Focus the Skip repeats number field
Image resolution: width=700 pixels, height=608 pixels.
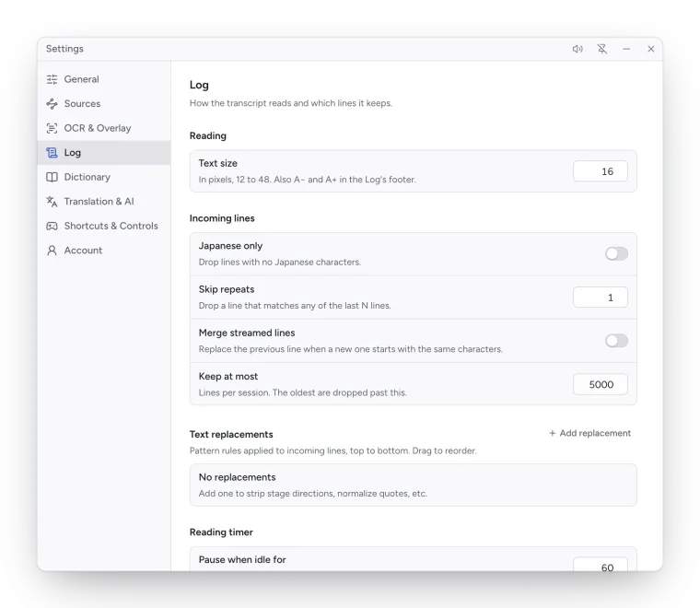pyautogui.click(x=601, y=298)
